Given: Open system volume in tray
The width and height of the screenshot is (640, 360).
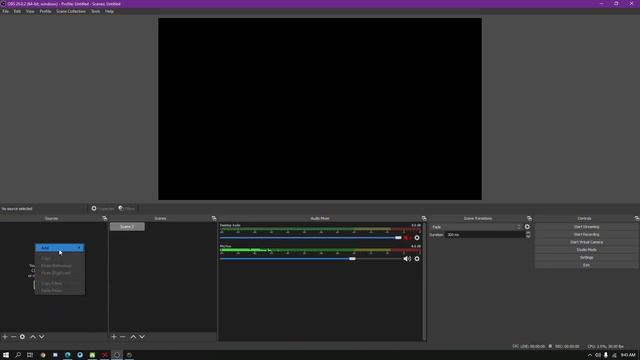Looking at the screenshot, I should pyautogui.click(x=598, y=356).
